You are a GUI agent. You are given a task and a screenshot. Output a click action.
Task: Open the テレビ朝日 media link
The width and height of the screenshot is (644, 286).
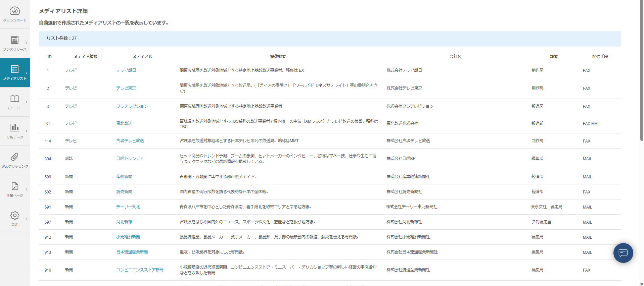click(126, 70)
